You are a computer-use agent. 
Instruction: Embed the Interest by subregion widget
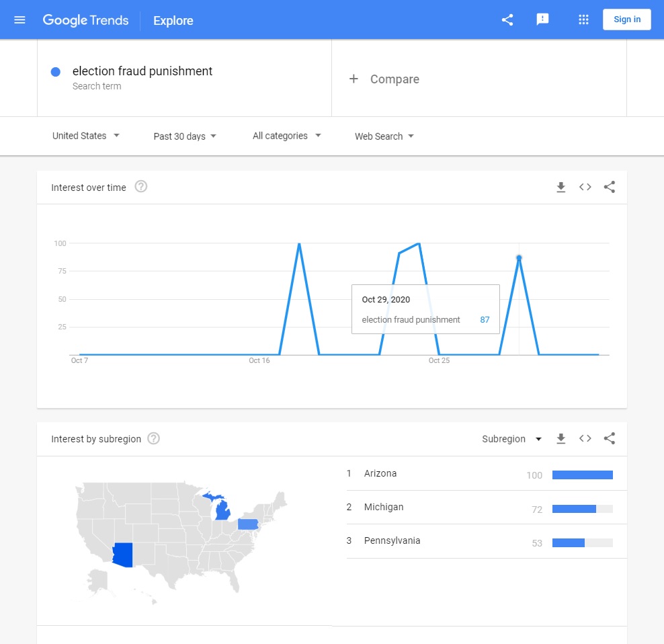click(x=585, y=438)
